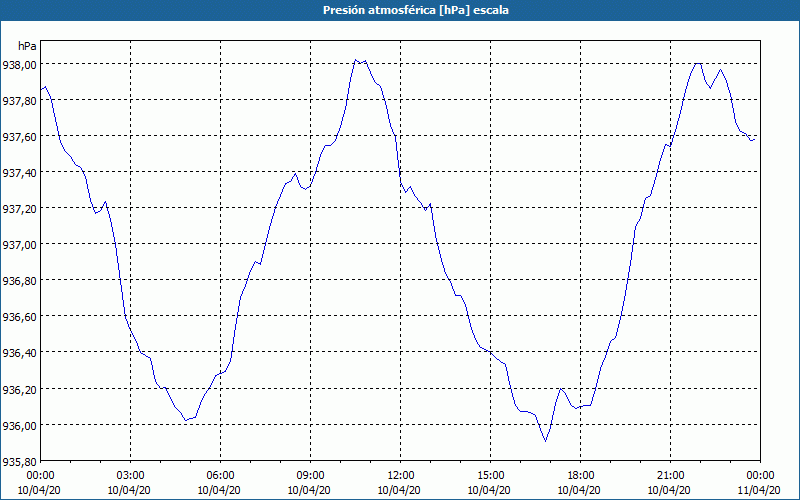800x500 pixels.
Task: Click the 12:00 time axis label
Action: point(401,476)
